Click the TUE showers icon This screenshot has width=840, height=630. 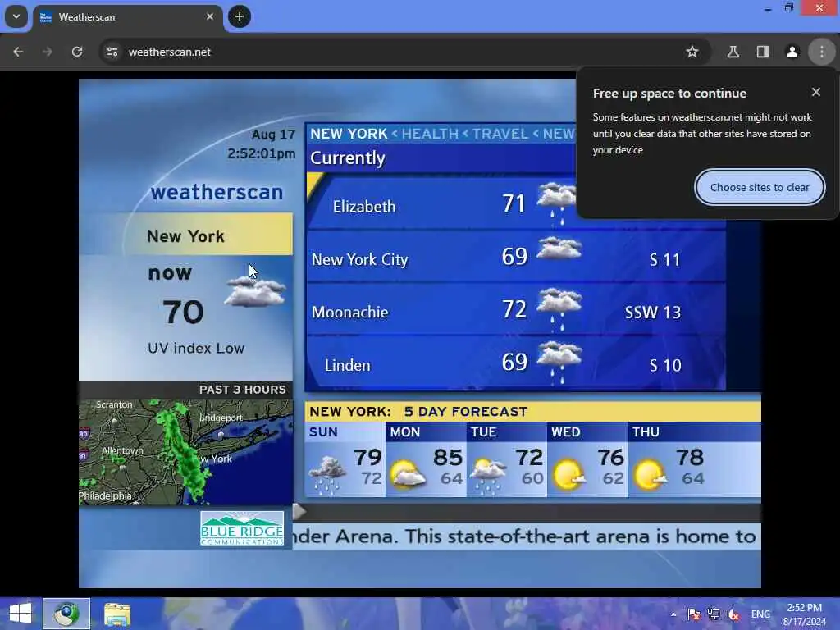click(x=487, y=475)
